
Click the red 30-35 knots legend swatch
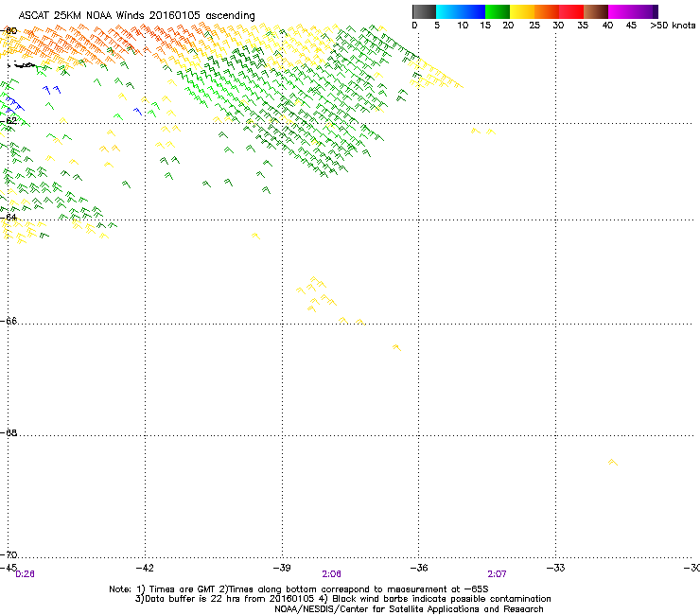tap(571, 11)
